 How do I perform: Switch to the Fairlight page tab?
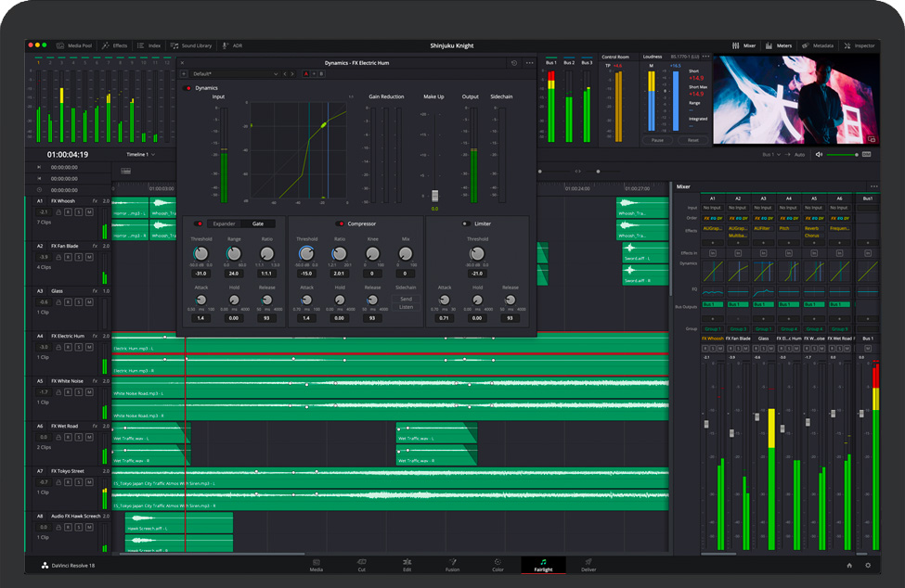click(x=543, y=565)
